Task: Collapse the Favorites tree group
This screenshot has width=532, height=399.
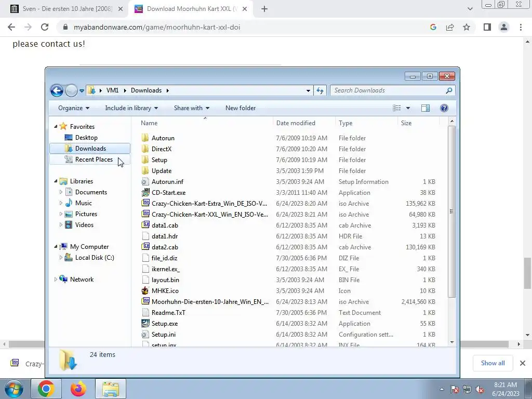Action: pos(56,127)
